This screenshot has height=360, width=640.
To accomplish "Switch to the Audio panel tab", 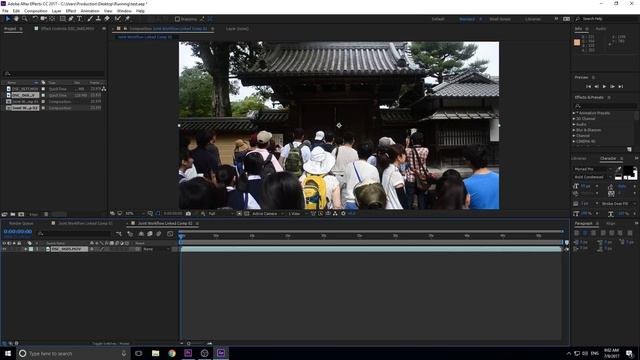I will (x=600, y=29).
